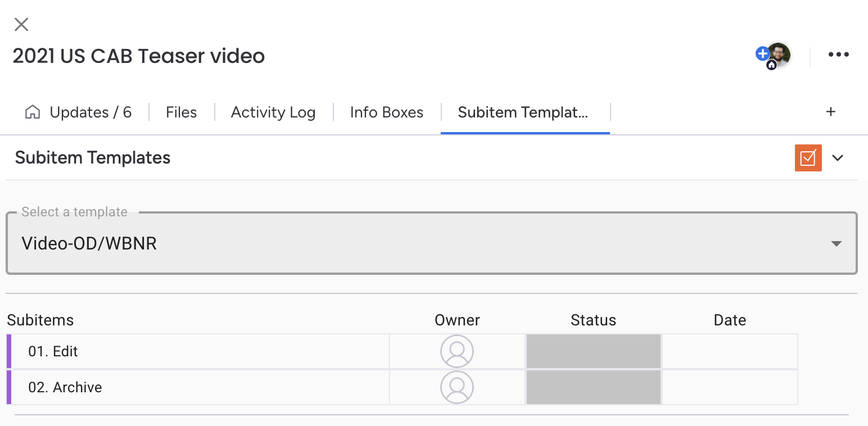The height and width of the screenshot is (426, 868).
Task: Assign owner icon for 02. Archive
Action: [456, 387]
